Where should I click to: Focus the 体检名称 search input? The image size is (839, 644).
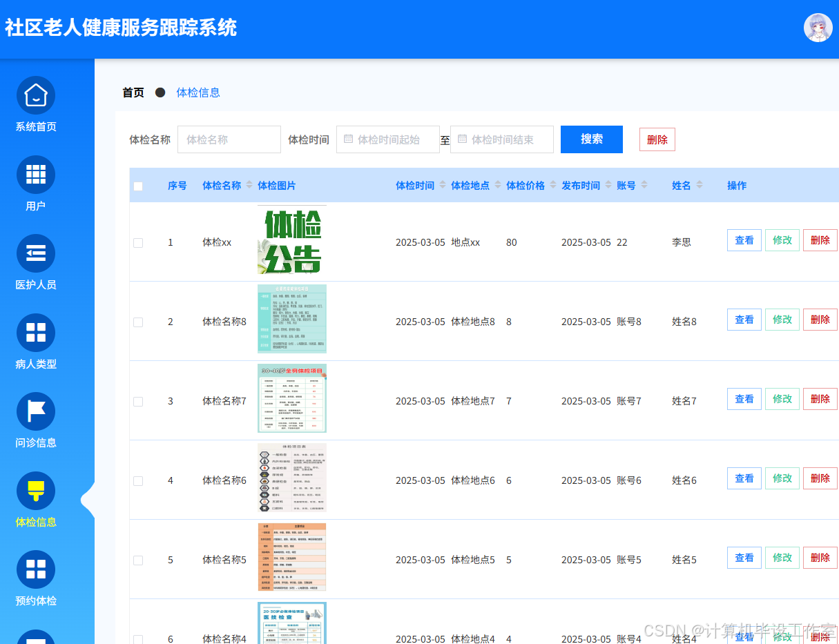click(x=229, y=139)
